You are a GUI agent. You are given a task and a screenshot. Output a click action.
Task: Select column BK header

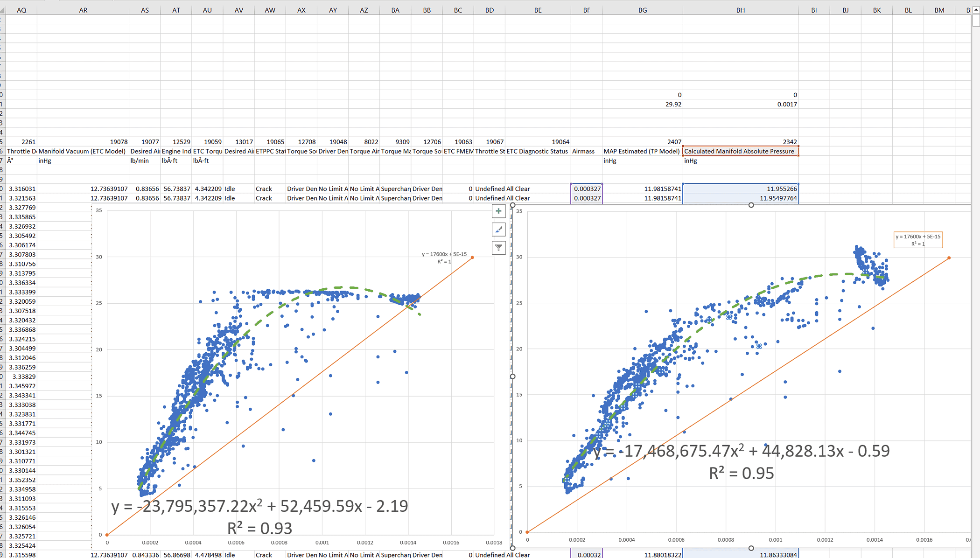pyautogui.click(x=877, y=10)
